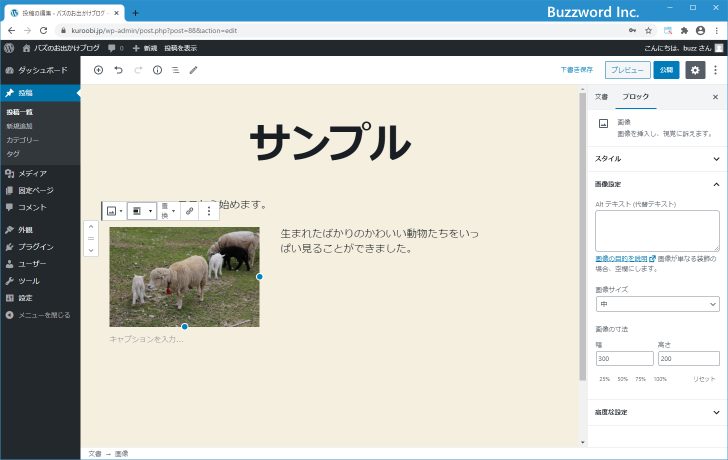The width and height of the screenshot is (728, 460).
Task: Expand the 高度な設定 section
Action: coord(656,412)
